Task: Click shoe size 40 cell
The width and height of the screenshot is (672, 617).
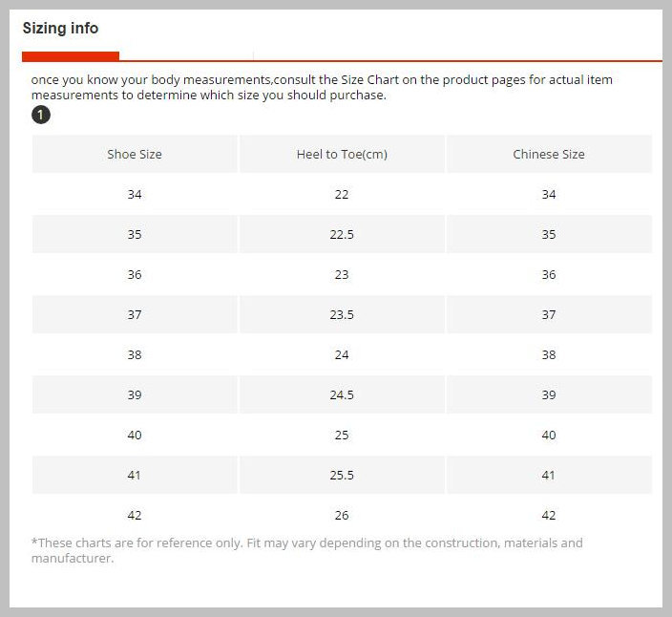Action: 135,435
